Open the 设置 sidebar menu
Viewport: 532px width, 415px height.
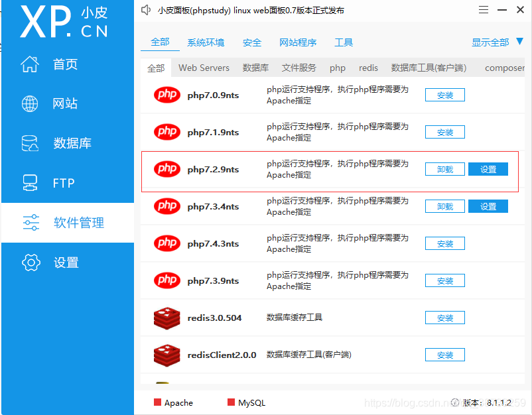coord(68,262)
